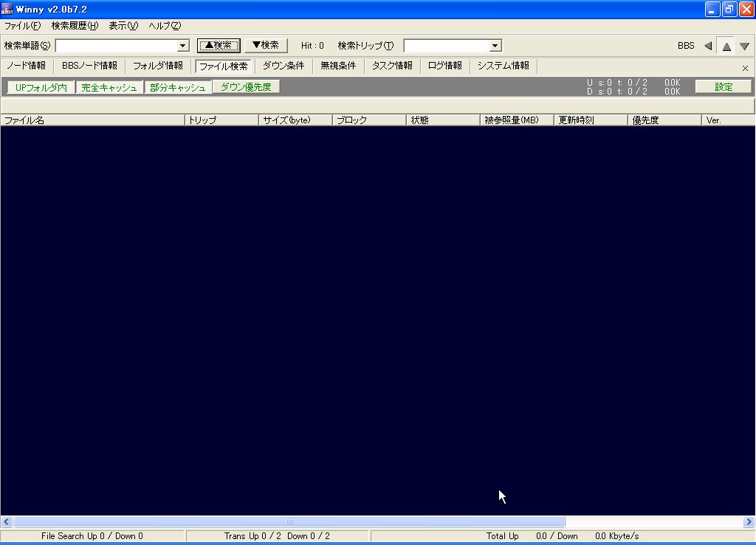Click the horizontal scrollbar thumb
This screenshot has height=545, width=756.
(x=289, y=522)
